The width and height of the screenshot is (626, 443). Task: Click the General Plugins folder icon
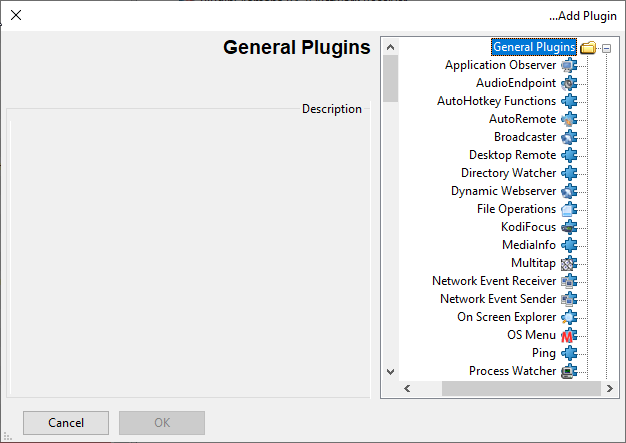(588, 47)
